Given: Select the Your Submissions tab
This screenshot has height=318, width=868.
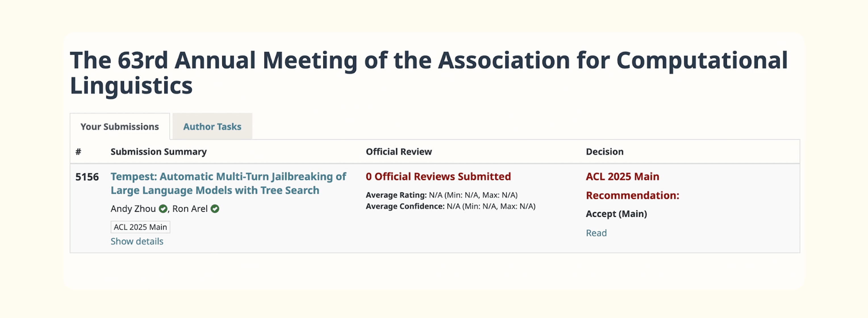Looking at the screenshot, I should click(120, 127).
